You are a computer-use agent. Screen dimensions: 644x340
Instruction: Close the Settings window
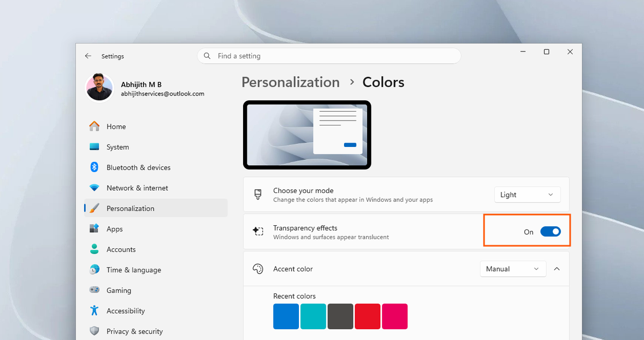point(570,52)
